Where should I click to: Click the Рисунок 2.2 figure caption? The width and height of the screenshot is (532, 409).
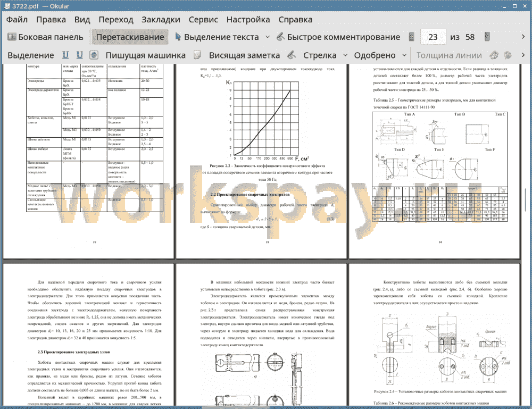268,173
